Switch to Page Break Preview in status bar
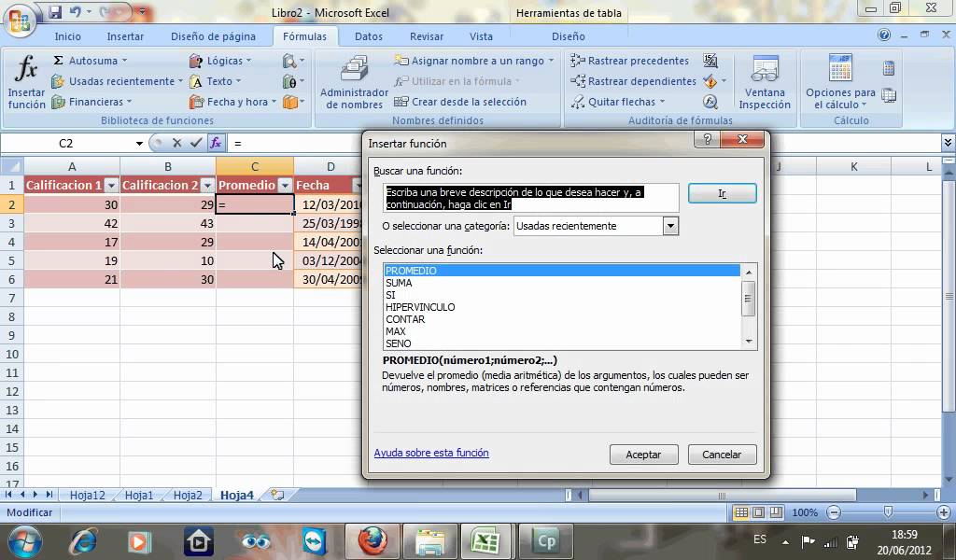The image size is (956, 560). pos(776,512)
